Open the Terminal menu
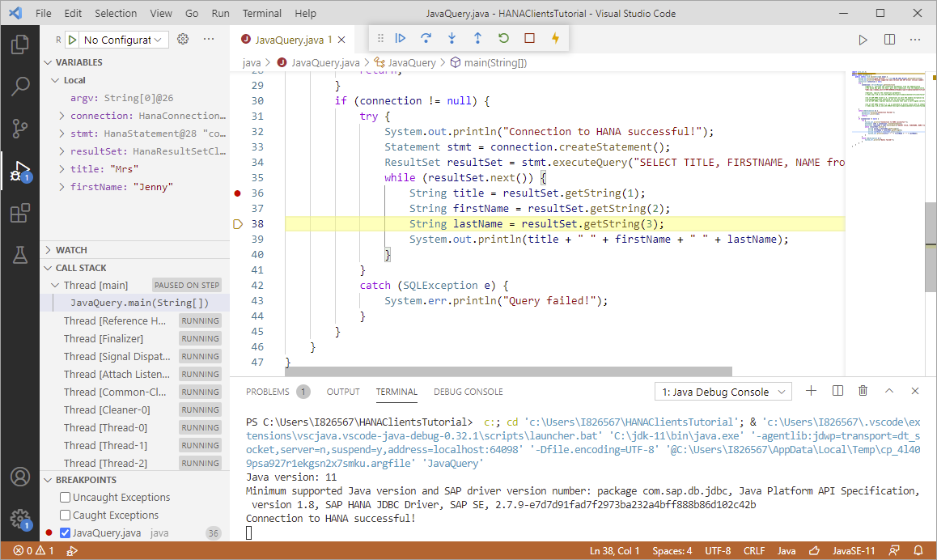The width and height of the screenshot is (937, 560). [x=261, y=13]
